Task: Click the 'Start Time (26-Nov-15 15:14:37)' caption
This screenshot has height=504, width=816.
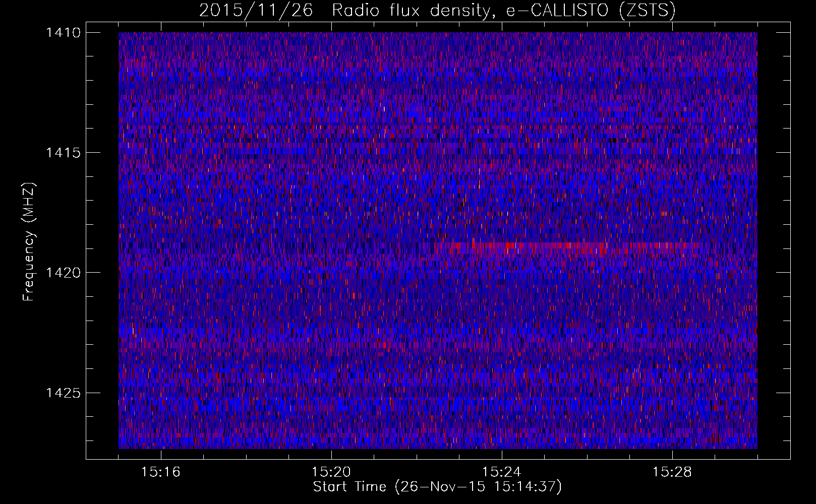Action: click(437, 487)
